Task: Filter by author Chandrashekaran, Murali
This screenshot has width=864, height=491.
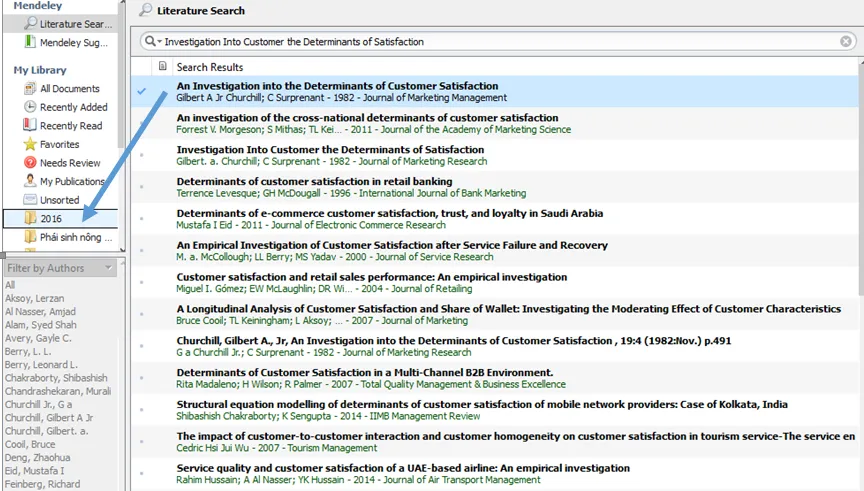Action: pyautogui.click(x=58, y=391)
